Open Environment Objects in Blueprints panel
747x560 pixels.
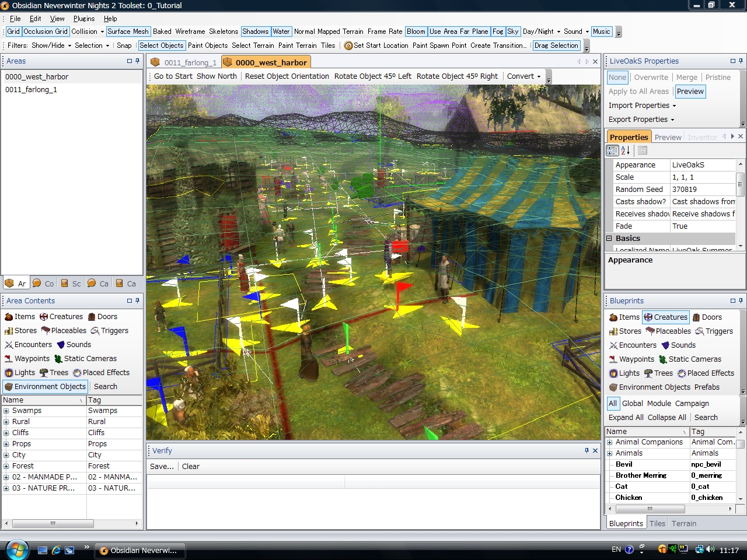coord(650,387)
